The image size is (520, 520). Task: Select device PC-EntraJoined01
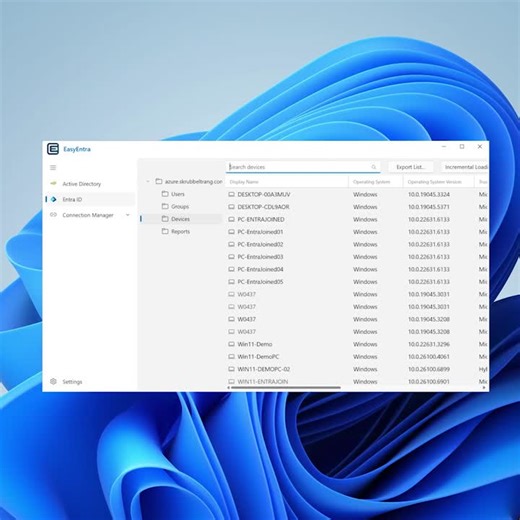click(260, 232)
